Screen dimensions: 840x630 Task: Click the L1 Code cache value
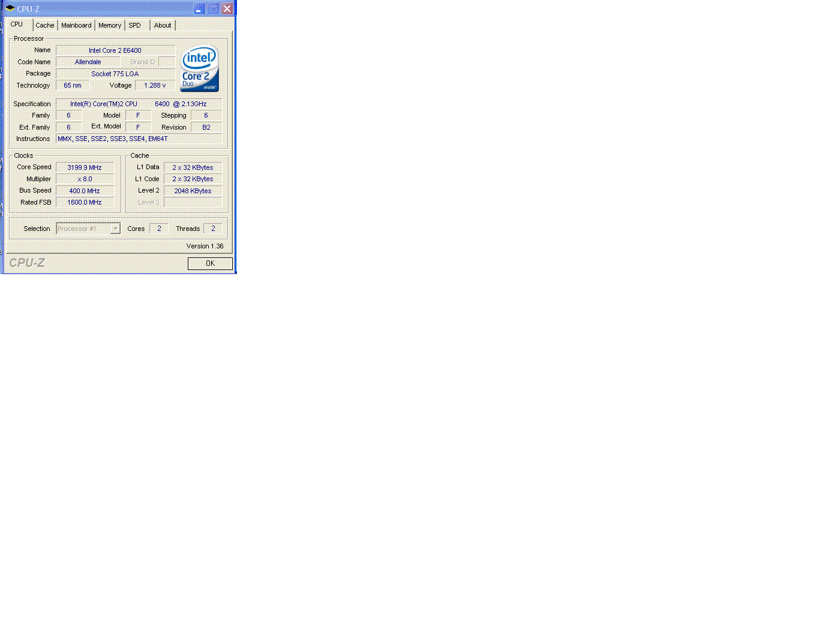coord(193,179)
